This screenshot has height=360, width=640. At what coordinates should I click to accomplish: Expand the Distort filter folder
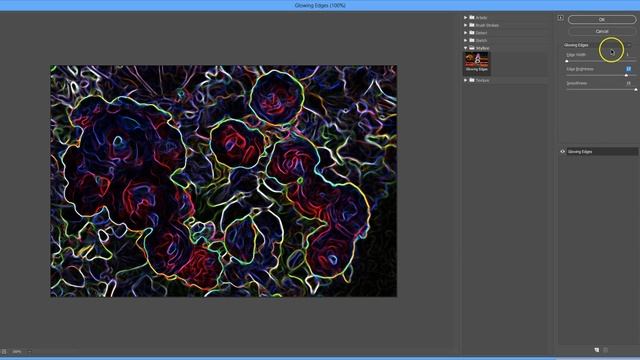click(x=465, y=33)
